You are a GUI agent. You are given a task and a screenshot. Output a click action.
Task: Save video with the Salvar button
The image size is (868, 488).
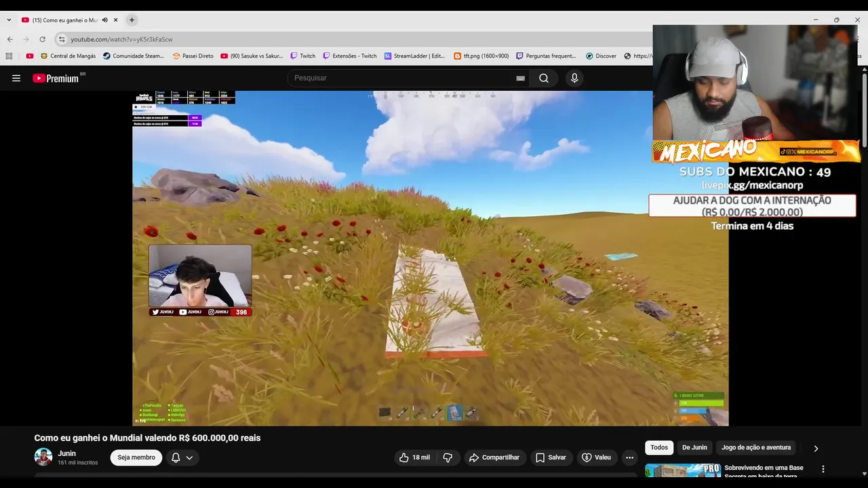[551, 457]
